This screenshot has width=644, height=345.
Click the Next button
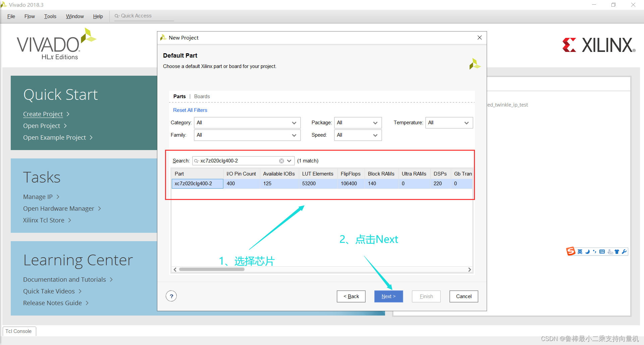(x=388, y=296)
